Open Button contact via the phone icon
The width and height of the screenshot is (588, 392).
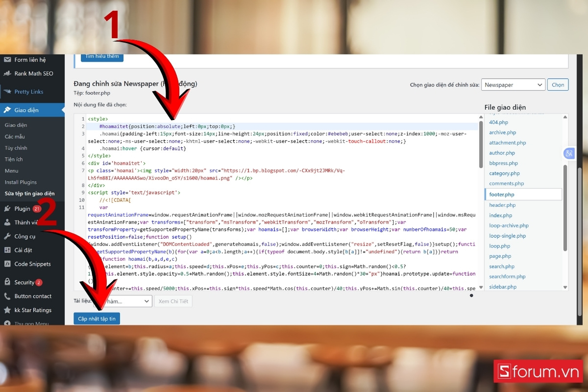8,295
